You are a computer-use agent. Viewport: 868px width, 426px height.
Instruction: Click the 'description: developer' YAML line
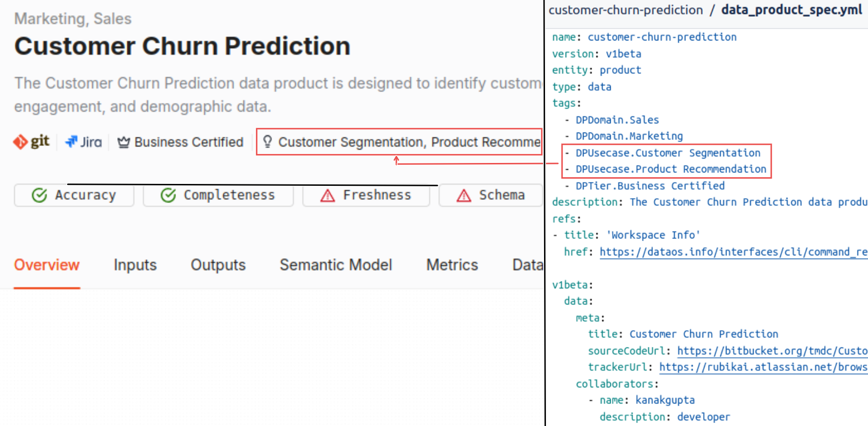665,417
